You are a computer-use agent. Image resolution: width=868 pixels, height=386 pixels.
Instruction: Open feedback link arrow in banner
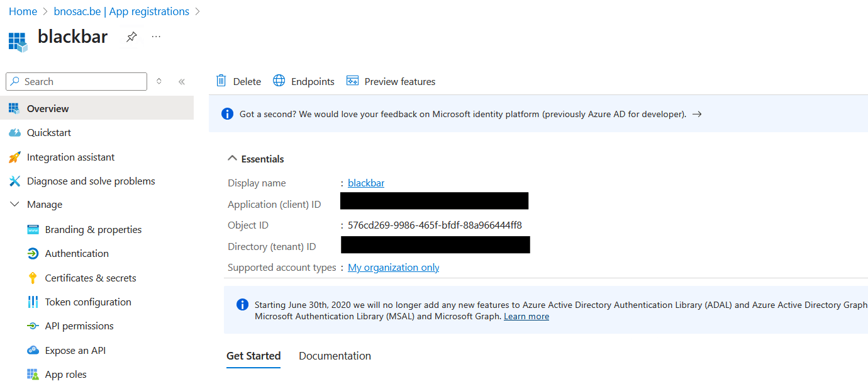pyautogui.click(x=696, y=114)
